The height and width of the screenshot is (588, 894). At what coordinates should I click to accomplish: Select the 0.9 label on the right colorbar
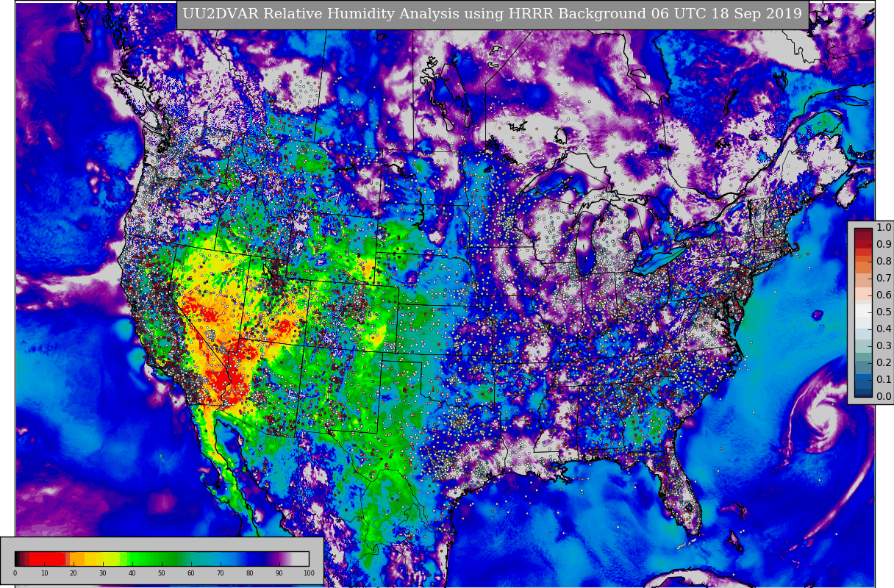884,245
